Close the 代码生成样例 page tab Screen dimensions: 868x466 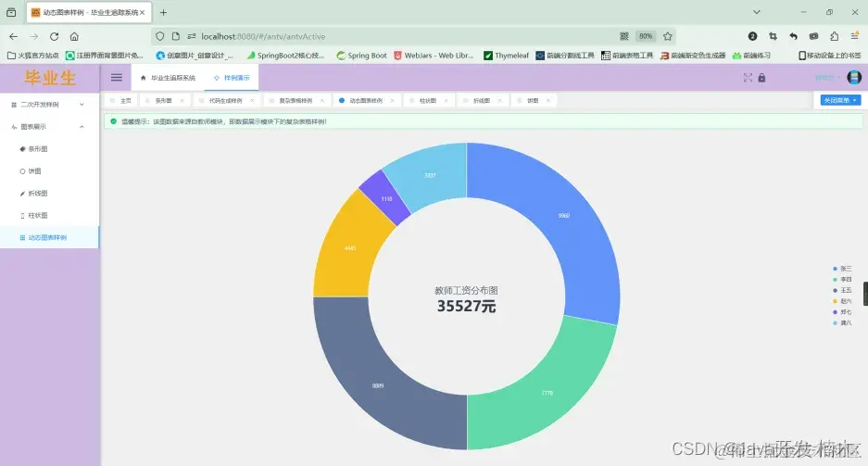252,101
